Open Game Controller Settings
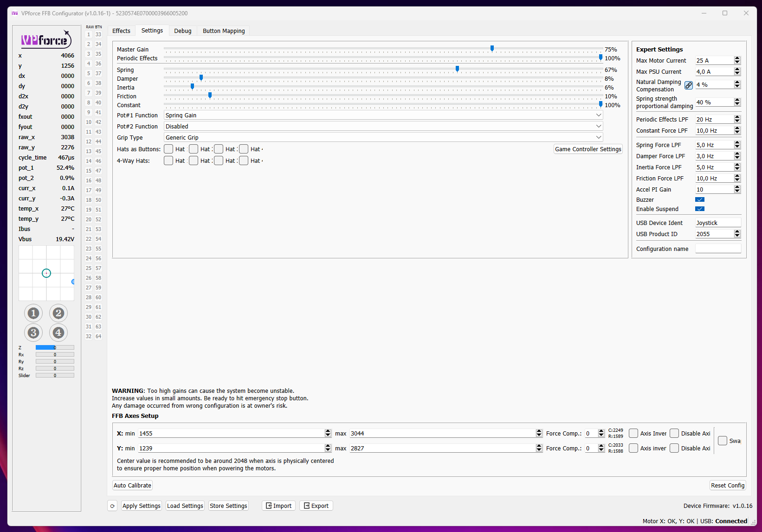The width and height of the screenshot is (762, 532). click(x=588, y=149)
